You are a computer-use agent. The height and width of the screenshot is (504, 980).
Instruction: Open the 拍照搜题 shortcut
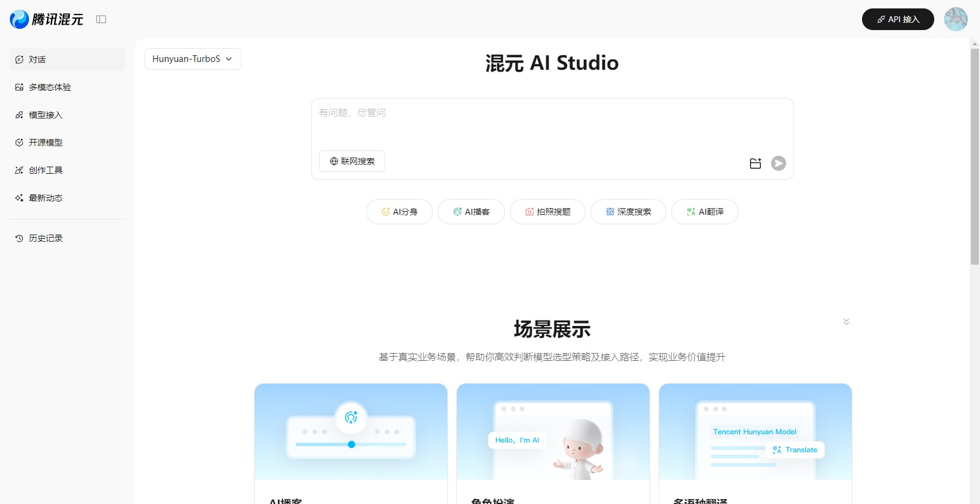548,212
